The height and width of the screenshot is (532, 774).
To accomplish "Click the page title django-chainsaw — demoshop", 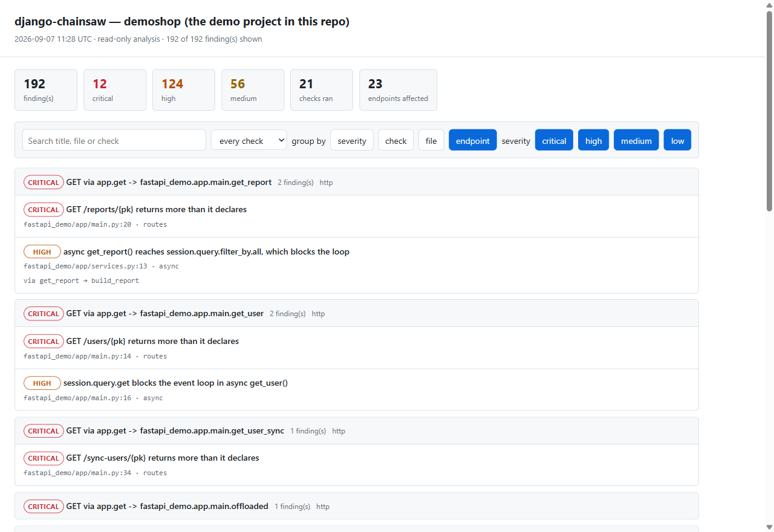I will tap(182, 22).
